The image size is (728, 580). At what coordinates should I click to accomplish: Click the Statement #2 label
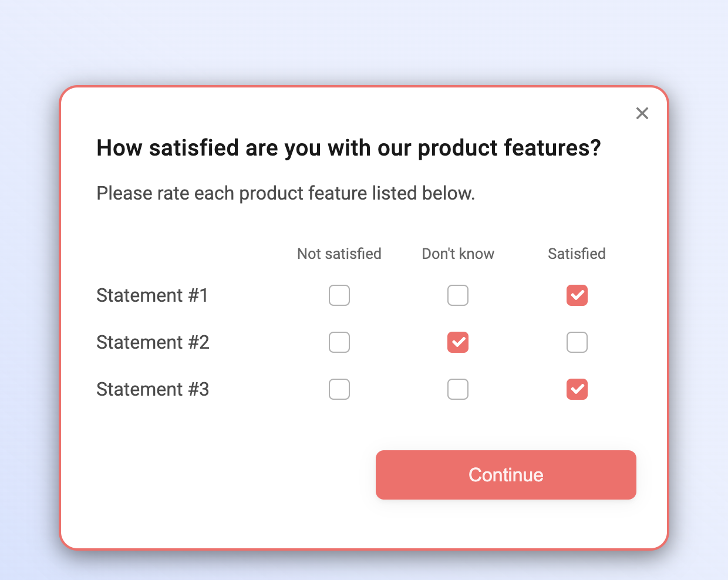153,342
